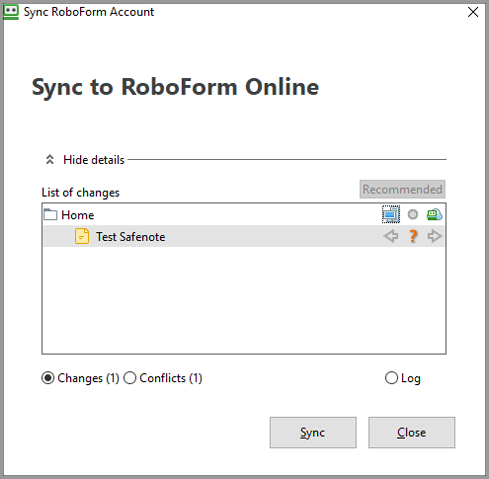Select the Conflicts (1) radio button
The width and height of the screenshot is (489, 479).
[130, 378]
